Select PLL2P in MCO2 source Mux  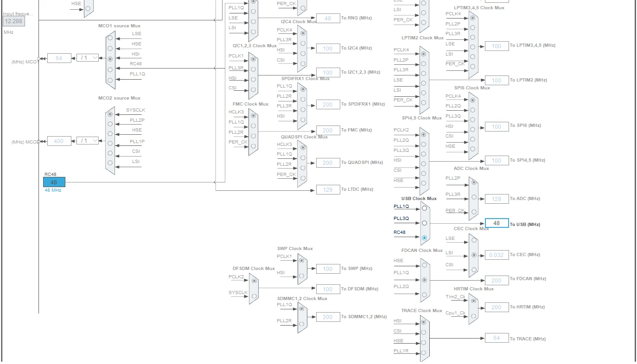110,124
